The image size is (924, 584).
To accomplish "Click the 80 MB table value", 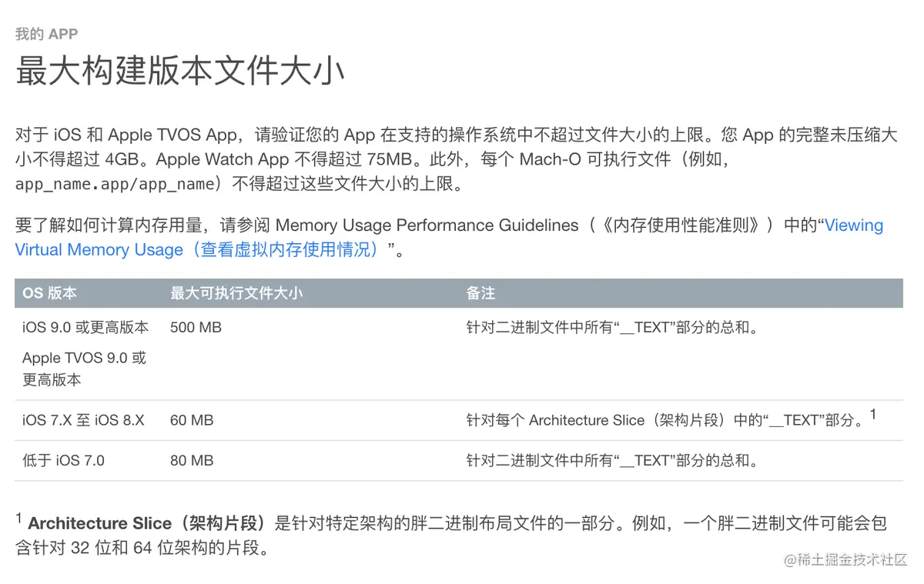I will 192,460.
